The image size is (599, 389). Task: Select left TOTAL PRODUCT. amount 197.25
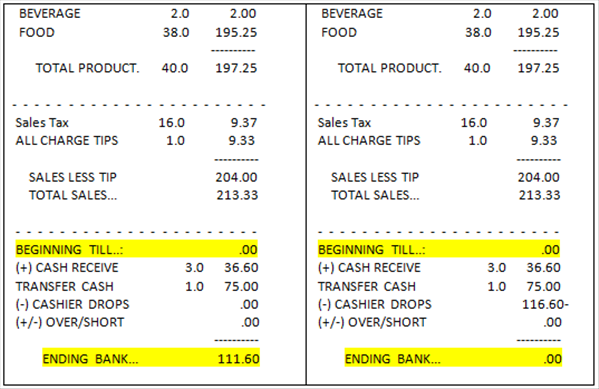pos(236,68)
